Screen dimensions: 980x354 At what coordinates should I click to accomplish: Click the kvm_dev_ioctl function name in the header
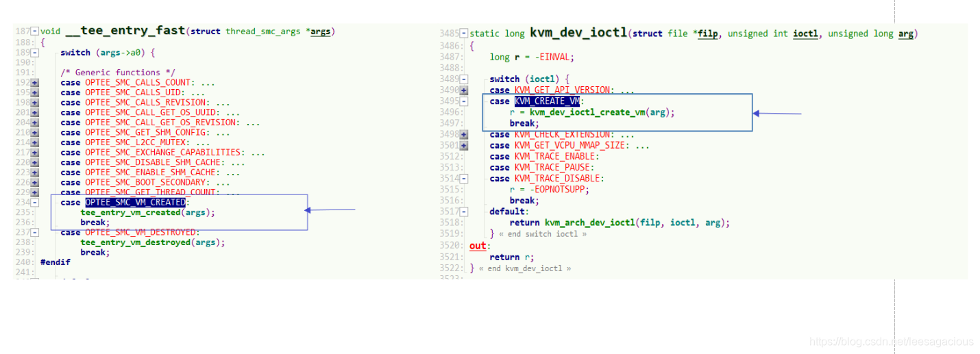point(578,33)
